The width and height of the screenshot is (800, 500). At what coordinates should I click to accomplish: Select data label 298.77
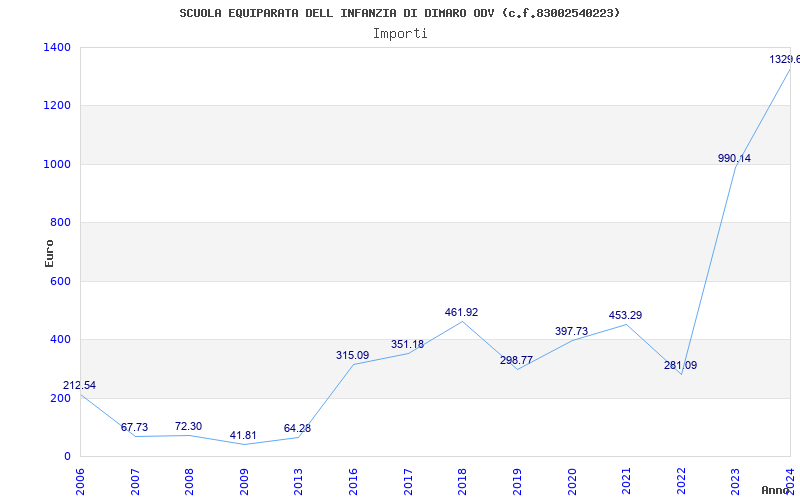click(x=516, y=360)
